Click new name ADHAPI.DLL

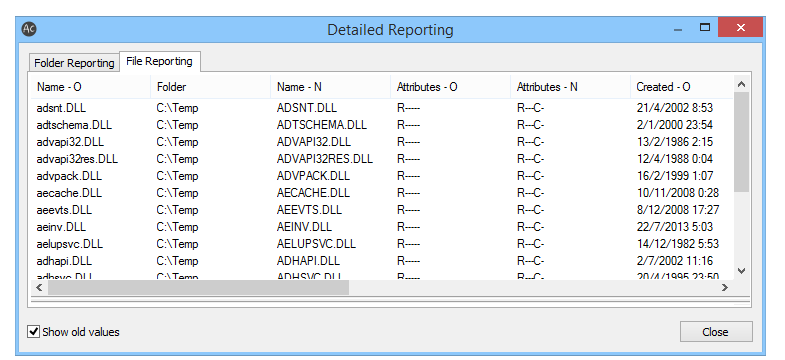(308, 261)
